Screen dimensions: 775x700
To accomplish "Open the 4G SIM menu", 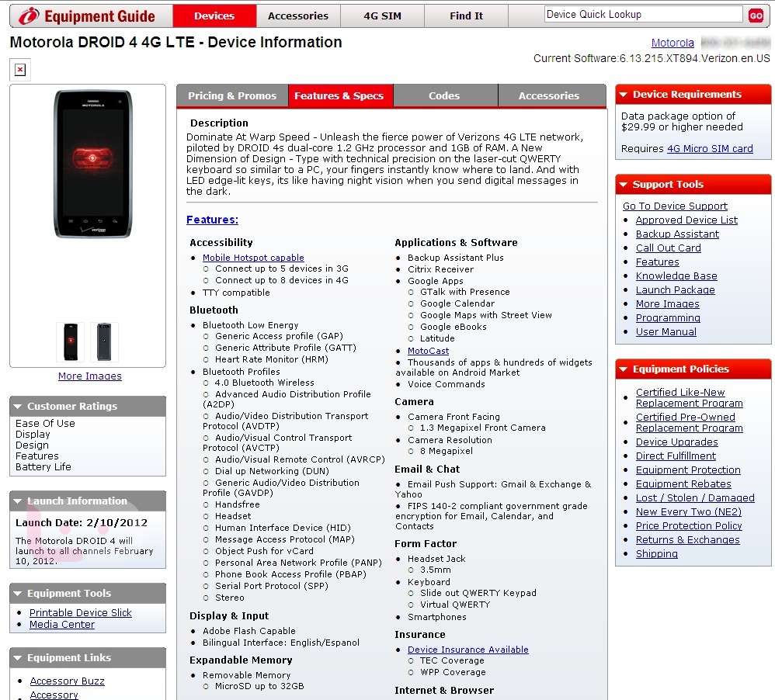I will point(382,16).
